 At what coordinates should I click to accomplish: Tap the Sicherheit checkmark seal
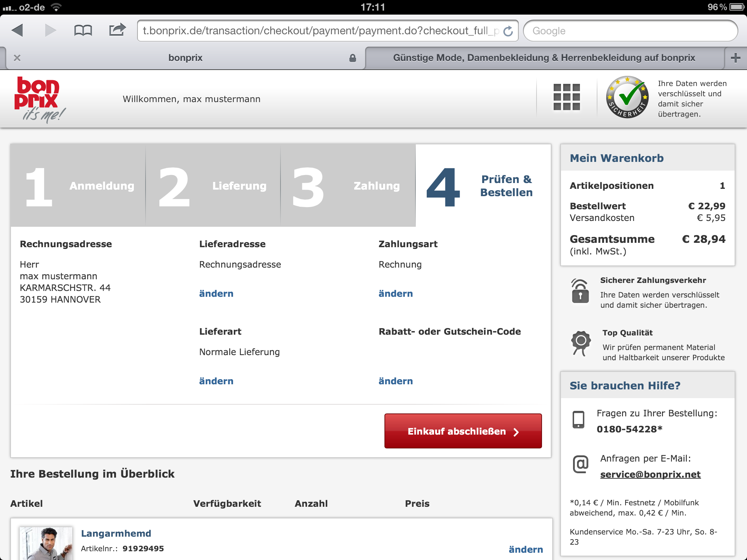[627, 97]
